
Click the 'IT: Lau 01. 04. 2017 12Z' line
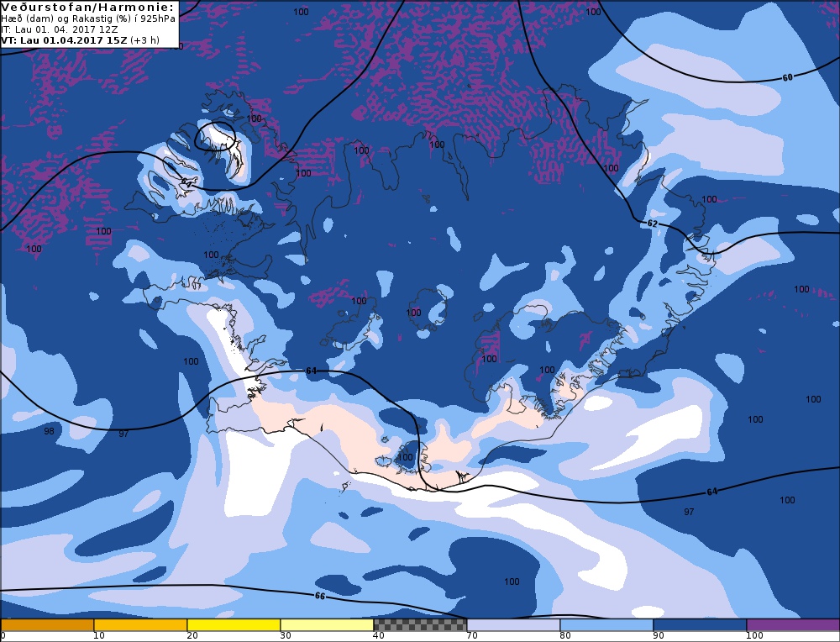(x=60, y=29)
